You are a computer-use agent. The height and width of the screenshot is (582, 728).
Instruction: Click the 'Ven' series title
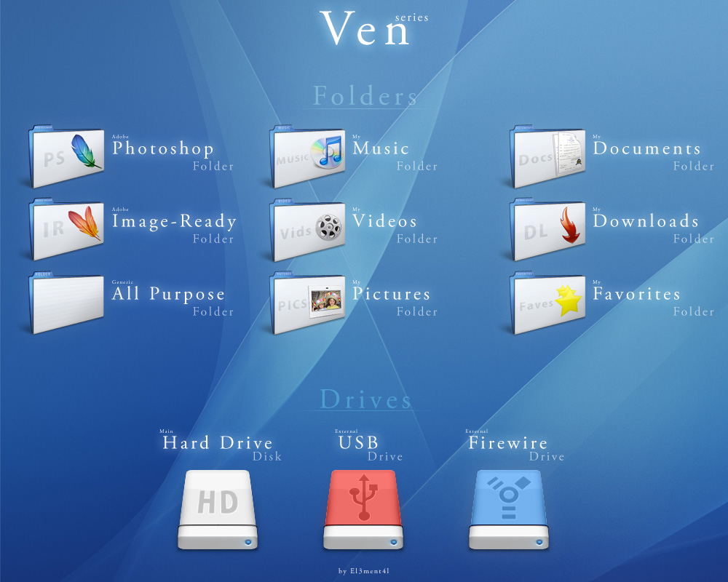coord(365,28)
